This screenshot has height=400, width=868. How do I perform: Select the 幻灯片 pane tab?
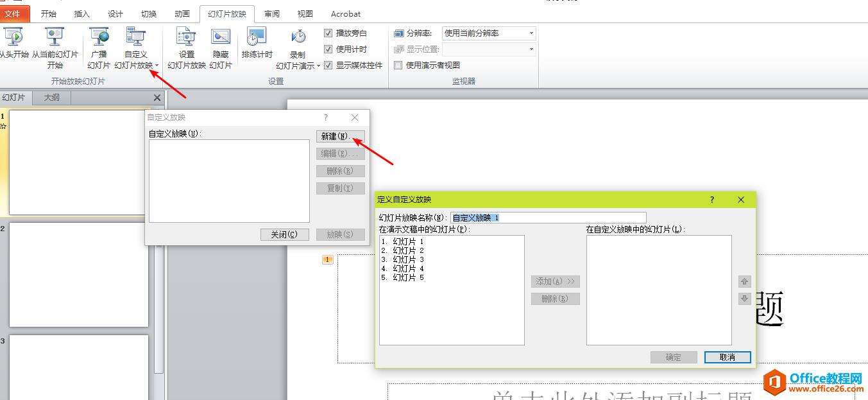tap(14, 98)
